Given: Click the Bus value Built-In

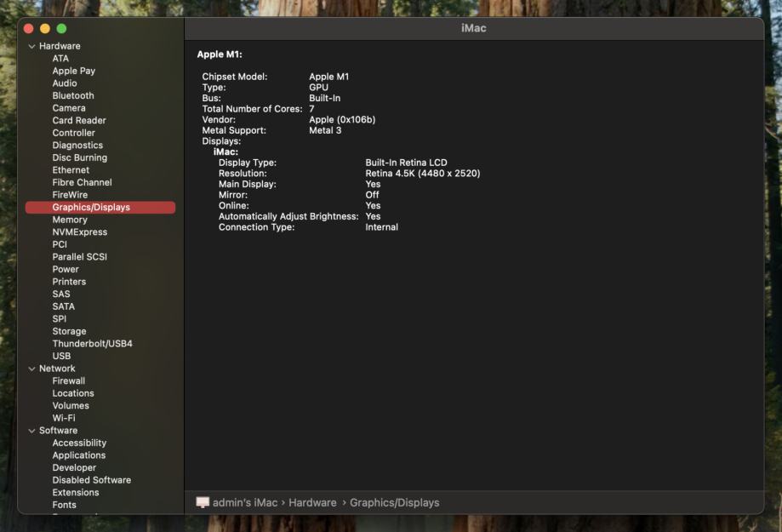Looking at the screenshot, I should click(324, 99).
